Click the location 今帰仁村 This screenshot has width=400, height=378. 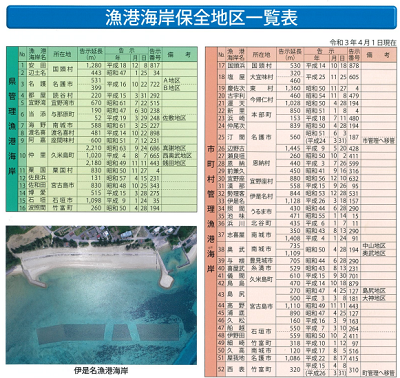261,99
